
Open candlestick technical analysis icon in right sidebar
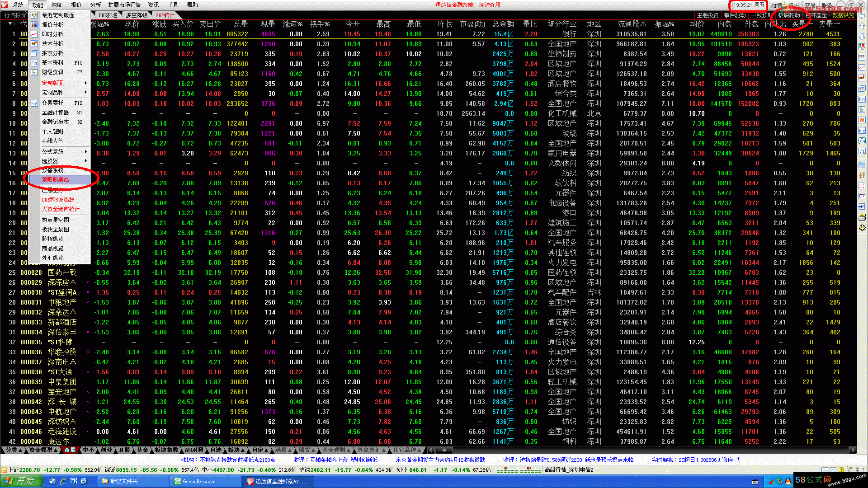click(x=862, y=78)
